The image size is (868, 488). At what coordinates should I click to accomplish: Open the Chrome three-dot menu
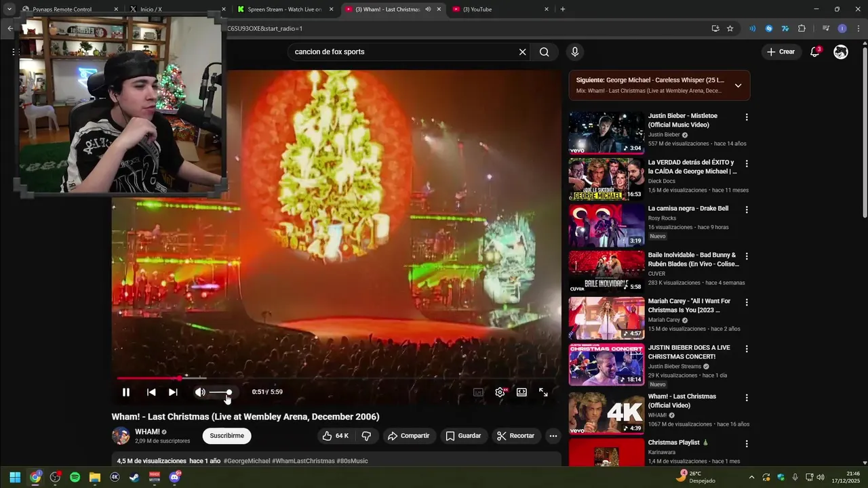tap(859, 28)
